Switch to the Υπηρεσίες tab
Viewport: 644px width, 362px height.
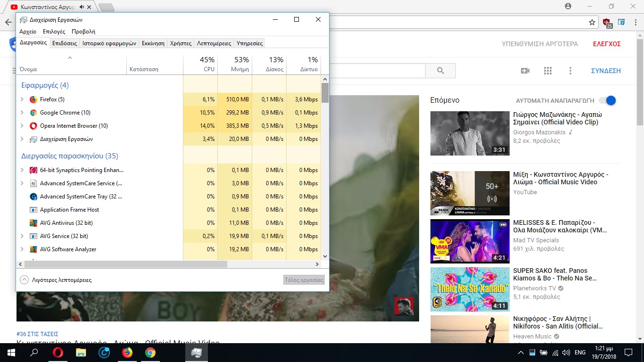pyautogui.click(x=249, y=43)
